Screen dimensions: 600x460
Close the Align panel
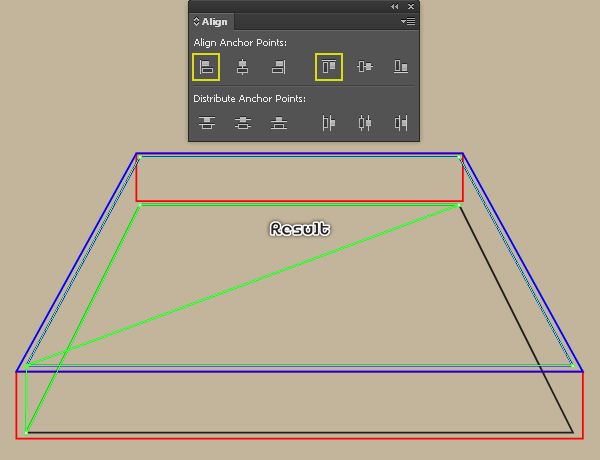coord(411,7)
